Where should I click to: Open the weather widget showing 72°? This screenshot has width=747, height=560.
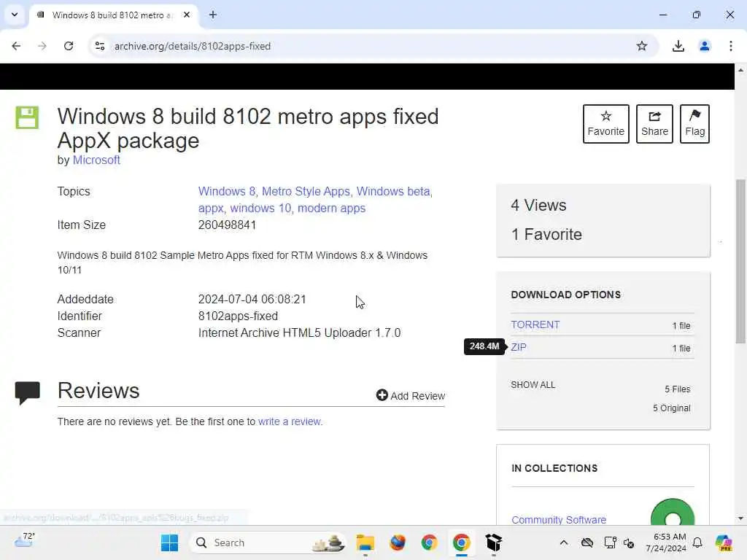(25, 540)
